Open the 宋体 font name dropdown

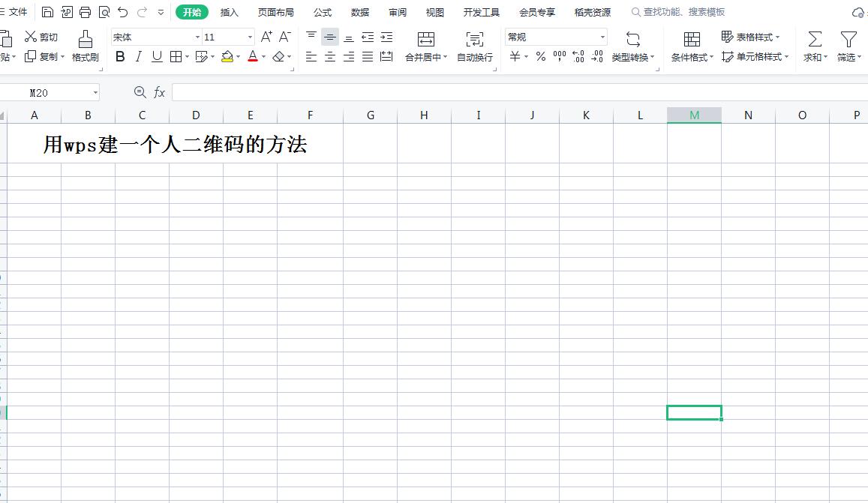click(x=197, y=37)
